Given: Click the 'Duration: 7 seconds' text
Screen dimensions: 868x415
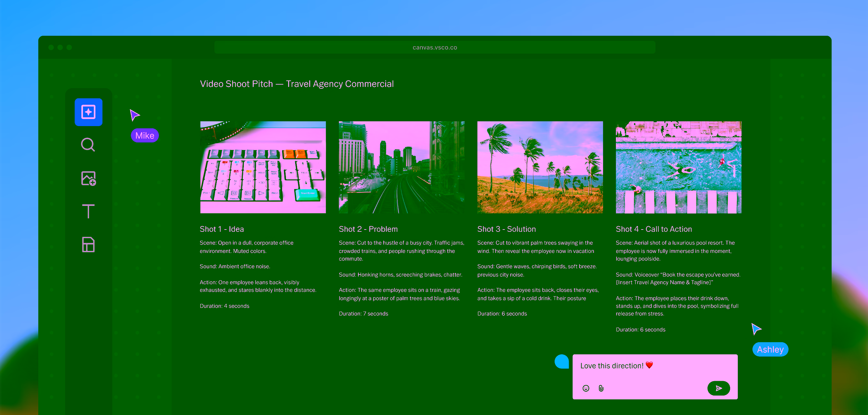Looking at the screenshot, I should tap(363, 314).
